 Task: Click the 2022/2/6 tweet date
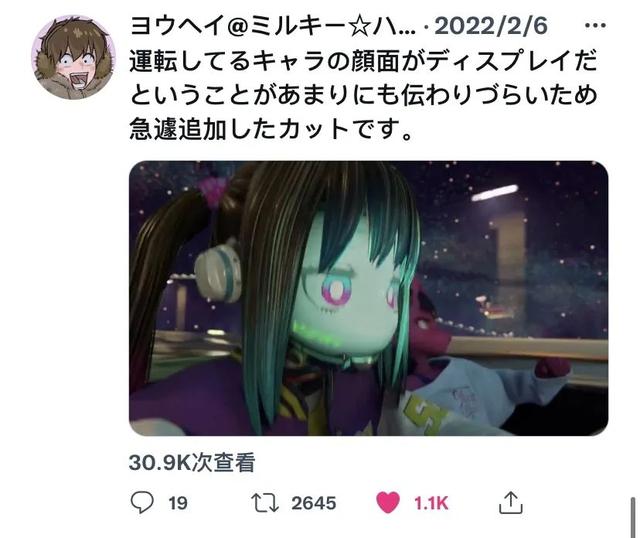(491, 26)
